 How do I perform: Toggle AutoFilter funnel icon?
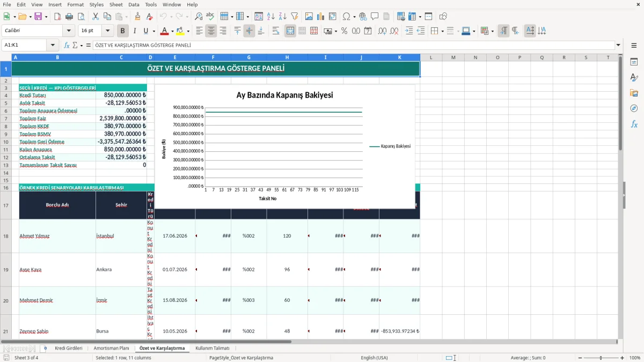point(294,17)
